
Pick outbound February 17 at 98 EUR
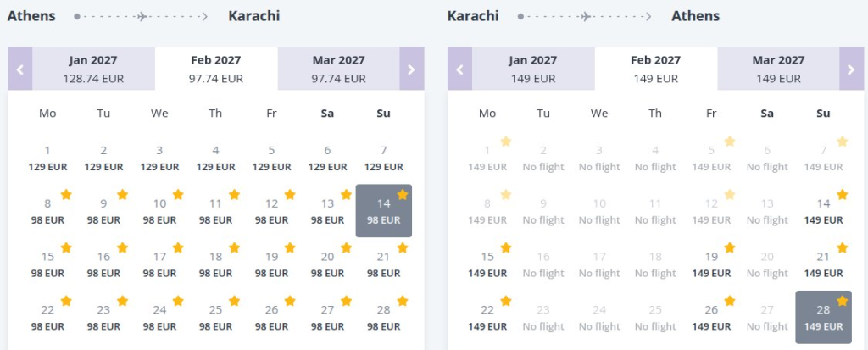(159, 264)
